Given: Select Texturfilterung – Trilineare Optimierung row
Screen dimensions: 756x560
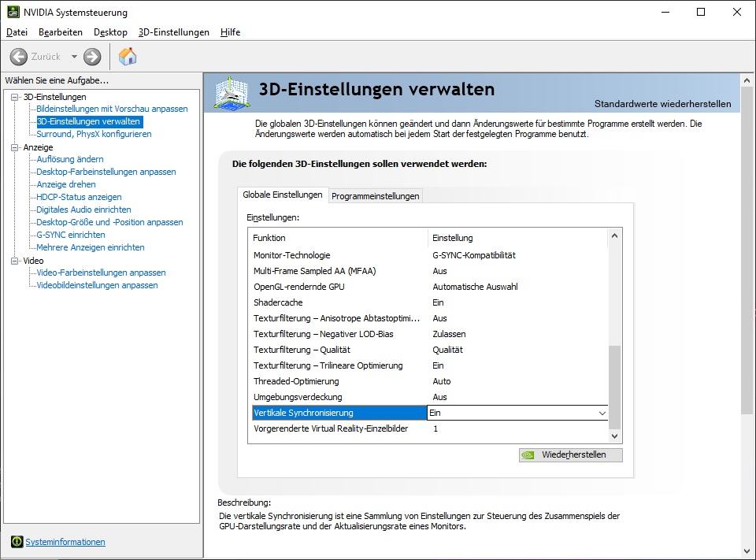Looking at the screenshot, I should [430, 365].
